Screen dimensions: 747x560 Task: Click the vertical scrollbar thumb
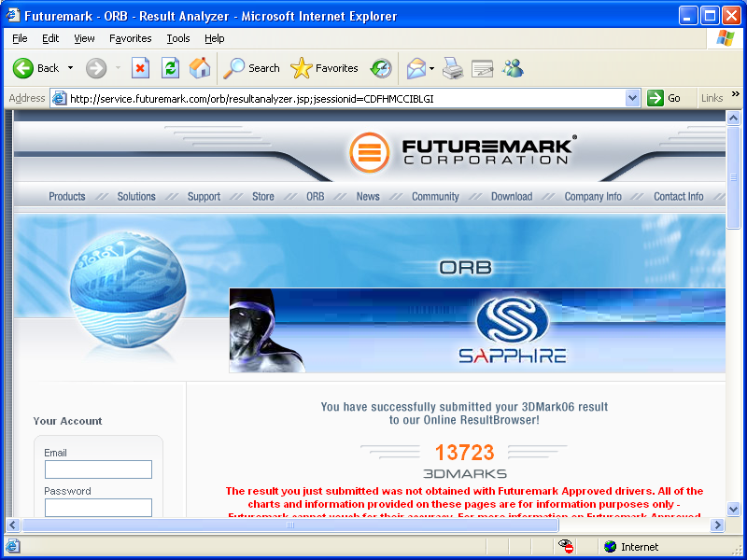[x=733, y=177]
